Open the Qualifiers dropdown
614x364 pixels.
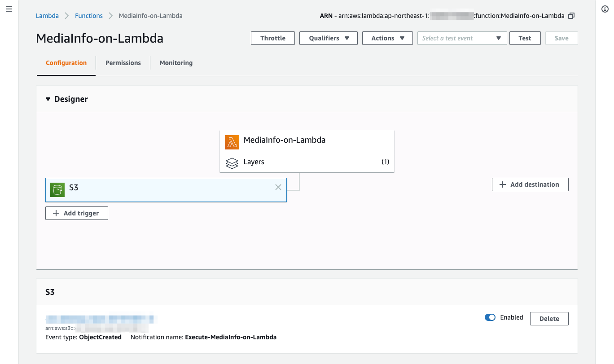coord(328,38)
